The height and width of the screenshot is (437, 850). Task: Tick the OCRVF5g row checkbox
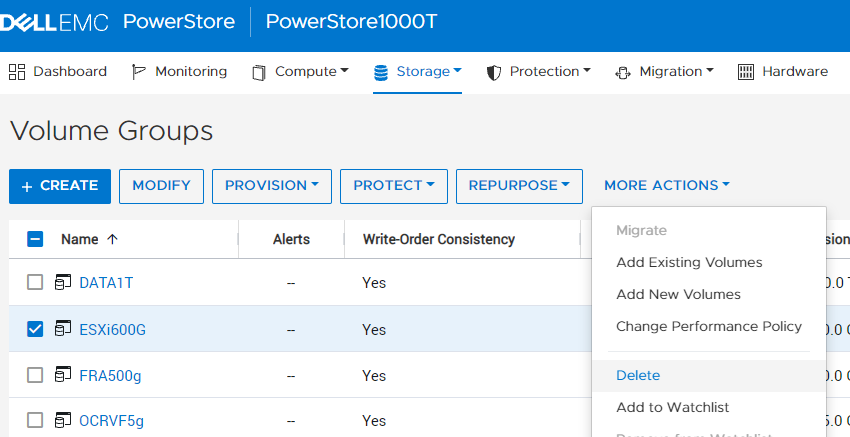35,421
